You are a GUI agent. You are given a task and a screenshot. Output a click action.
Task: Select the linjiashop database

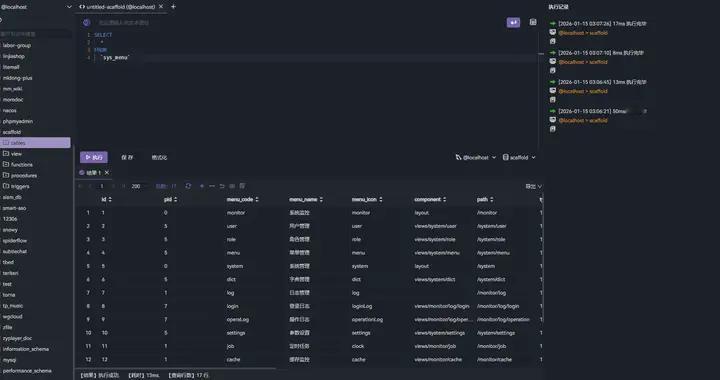pos(14,56)
